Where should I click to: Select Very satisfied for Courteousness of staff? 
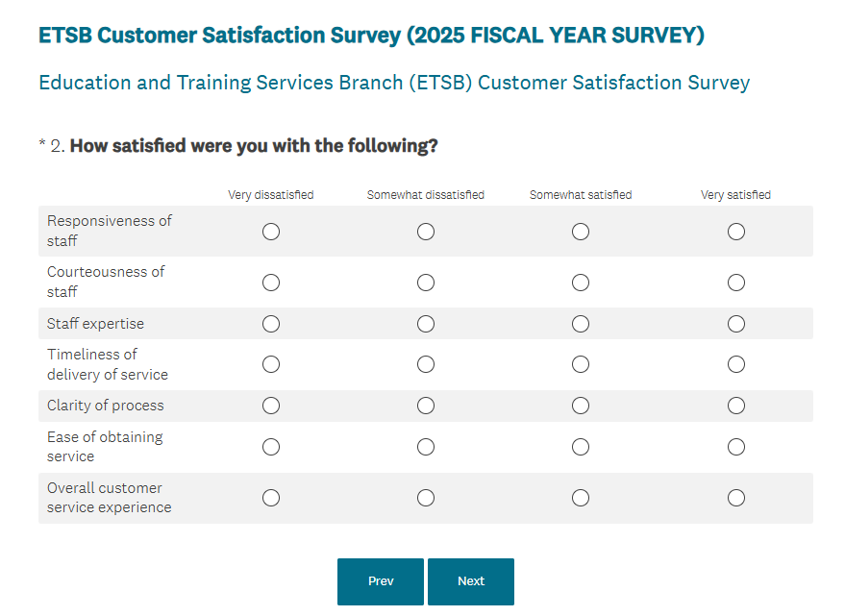[x=736, y=283]
